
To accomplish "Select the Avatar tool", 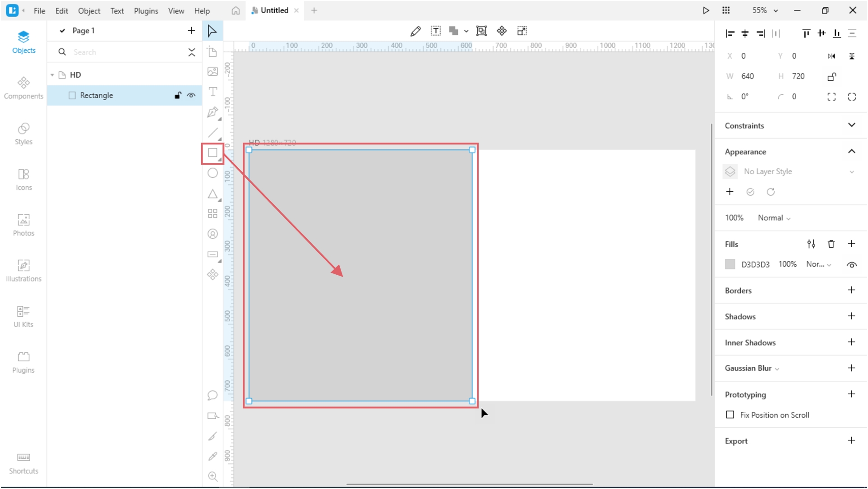I will 212,234.
